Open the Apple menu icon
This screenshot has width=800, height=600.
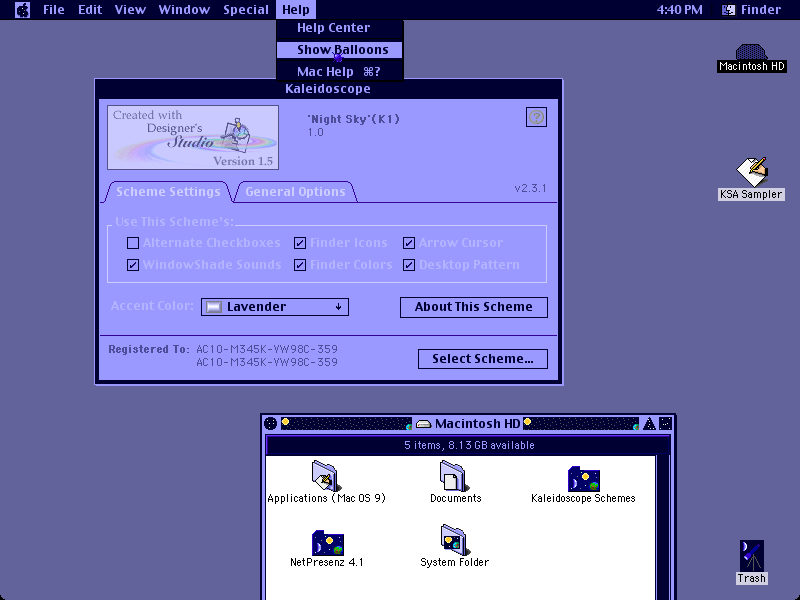[22, 10]
